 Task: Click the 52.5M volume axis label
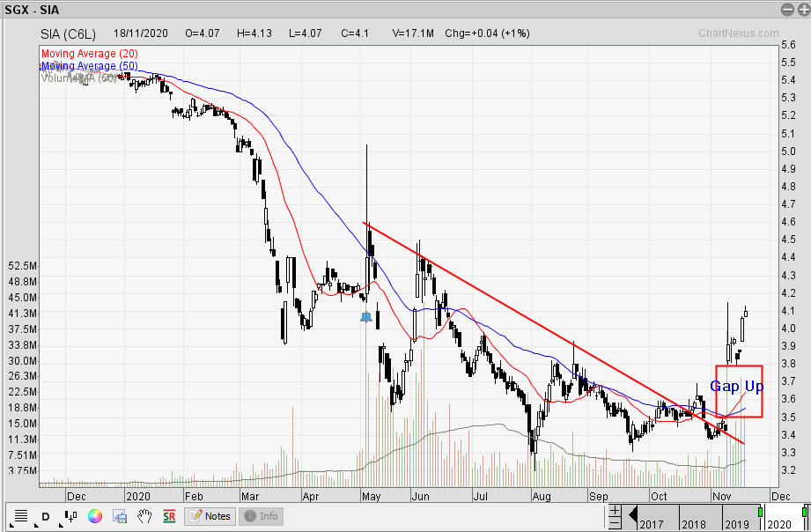[23, 266]
